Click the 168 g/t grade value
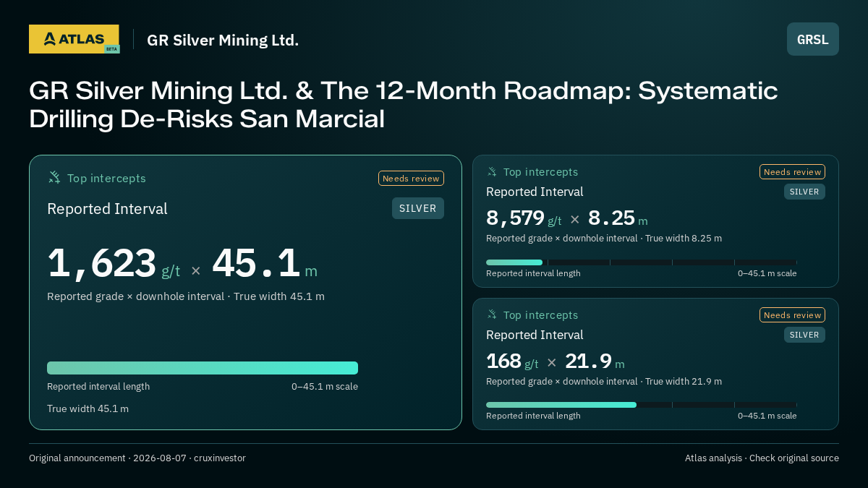Screen dimensions: 868x488 pos(512,361)
